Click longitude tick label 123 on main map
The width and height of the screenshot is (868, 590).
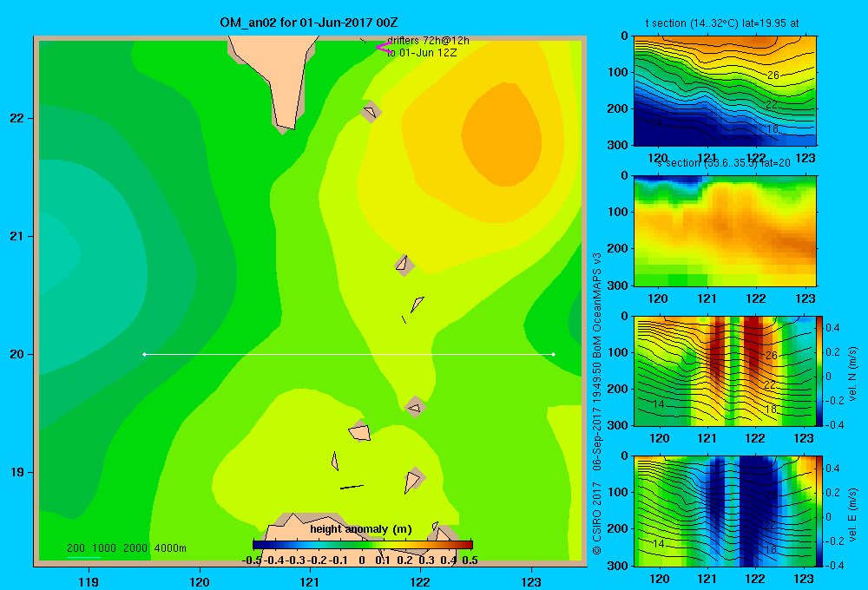click(x=531, y=582)
